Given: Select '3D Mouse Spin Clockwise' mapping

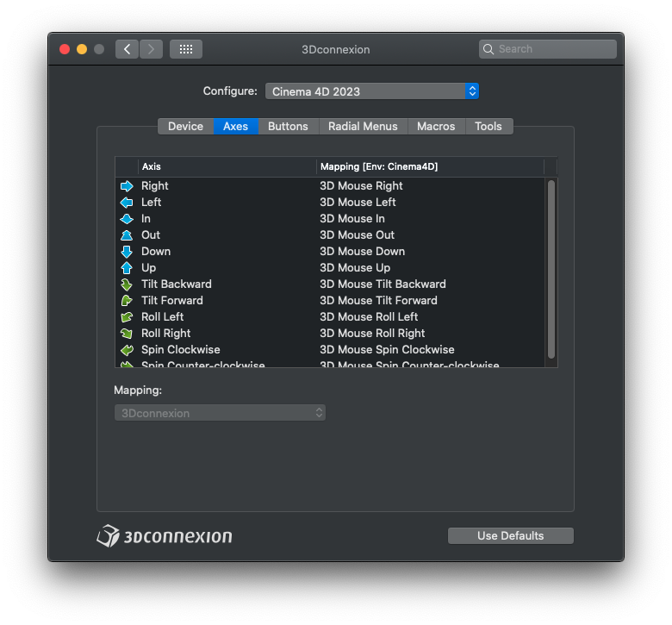Looking at the screenshot, I should 387,350.
